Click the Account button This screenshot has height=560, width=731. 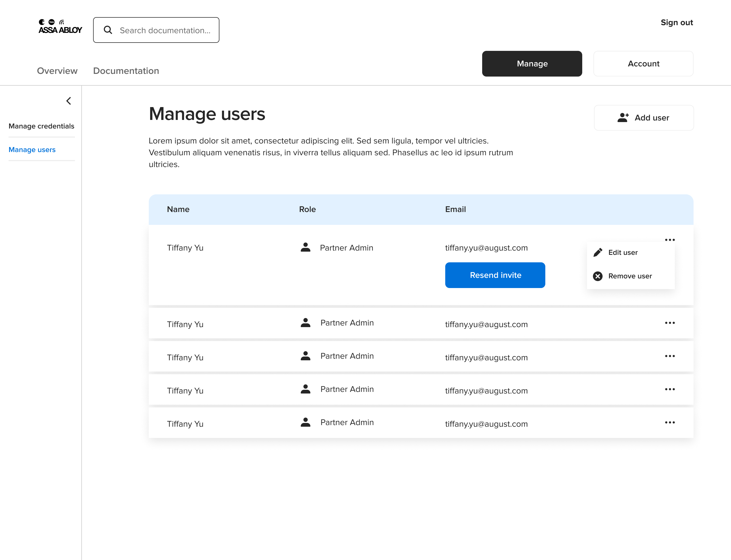[x=643, y=64]
